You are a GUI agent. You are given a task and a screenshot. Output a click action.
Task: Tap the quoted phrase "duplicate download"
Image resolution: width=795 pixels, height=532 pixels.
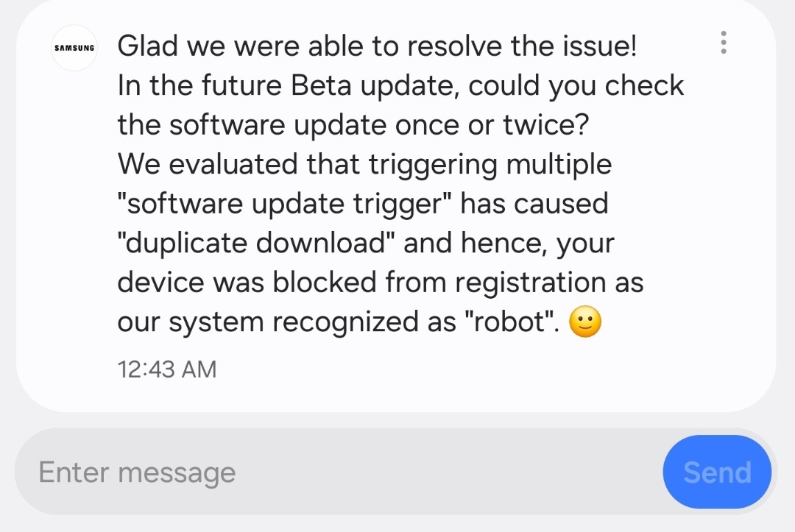click(257, 244)
